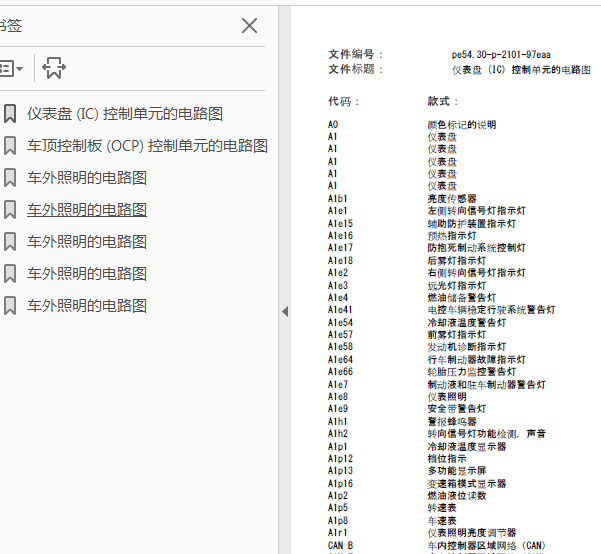Select code A1e8
The width and height of the screenshot is (601, 554).
pos(338,396)
